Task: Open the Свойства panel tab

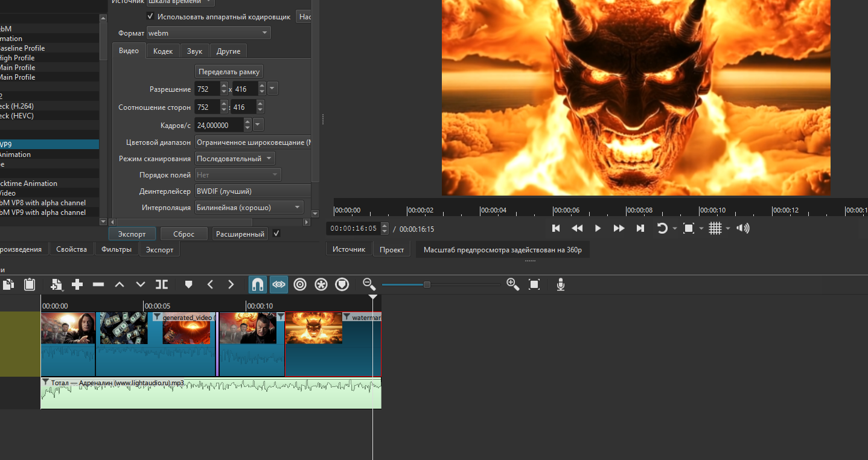Action: click(71, 249)
